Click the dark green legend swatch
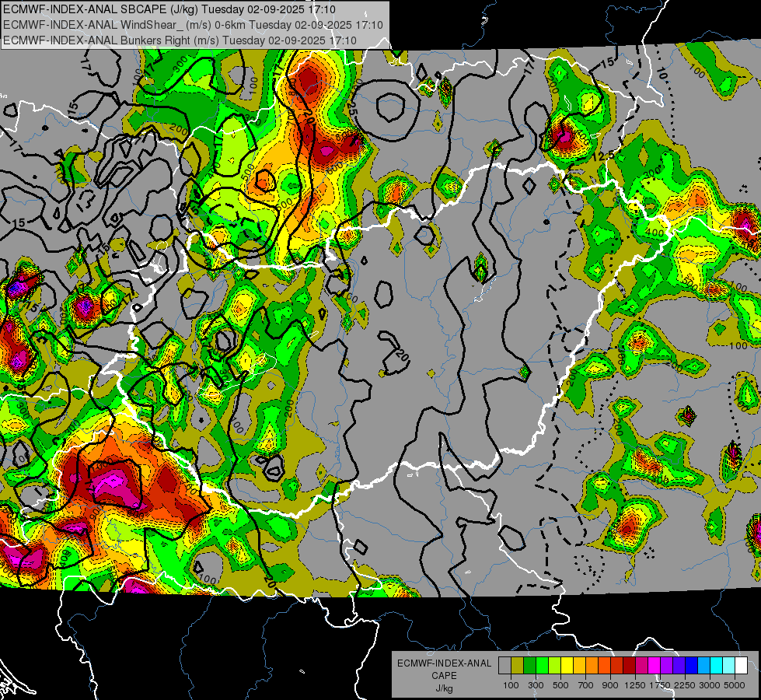The width and height of the screenshot is (761, 700). coord(529,666)
